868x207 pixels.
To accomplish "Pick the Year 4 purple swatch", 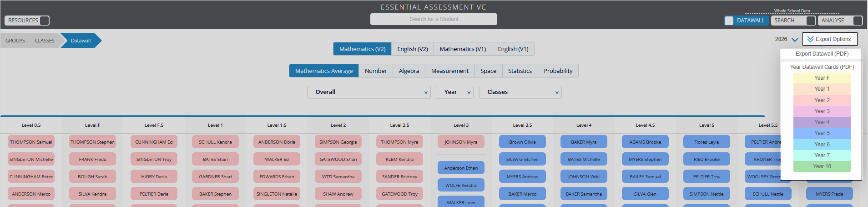I will (x=822, y=122).
